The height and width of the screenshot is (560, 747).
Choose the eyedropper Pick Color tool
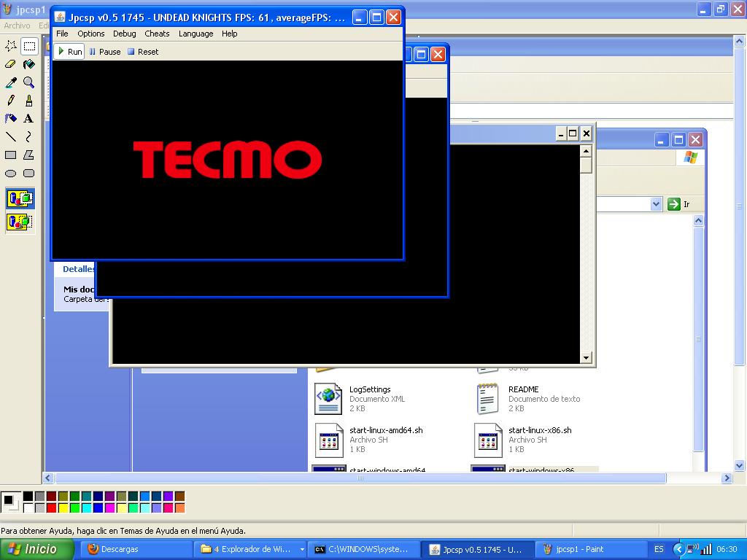coord(11,82)
